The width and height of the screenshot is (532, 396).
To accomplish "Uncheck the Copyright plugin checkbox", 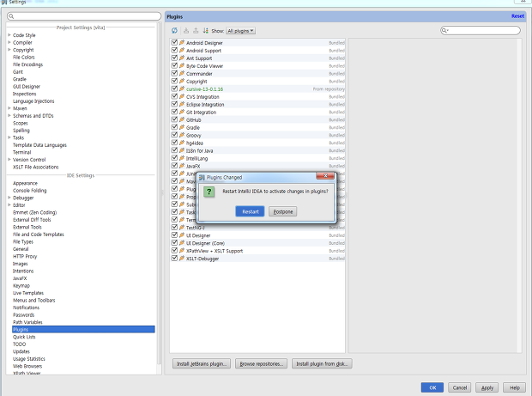I will click(x=174, y=81).
